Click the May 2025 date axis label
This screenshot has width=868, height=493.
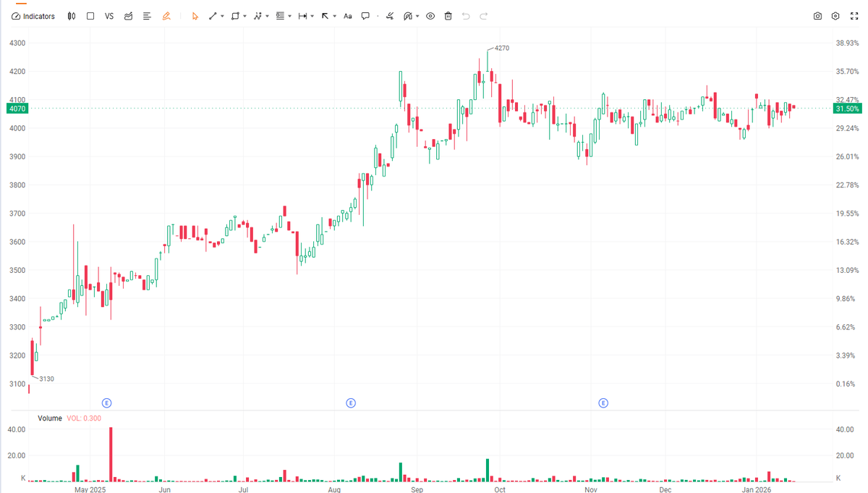coord(90,490)
